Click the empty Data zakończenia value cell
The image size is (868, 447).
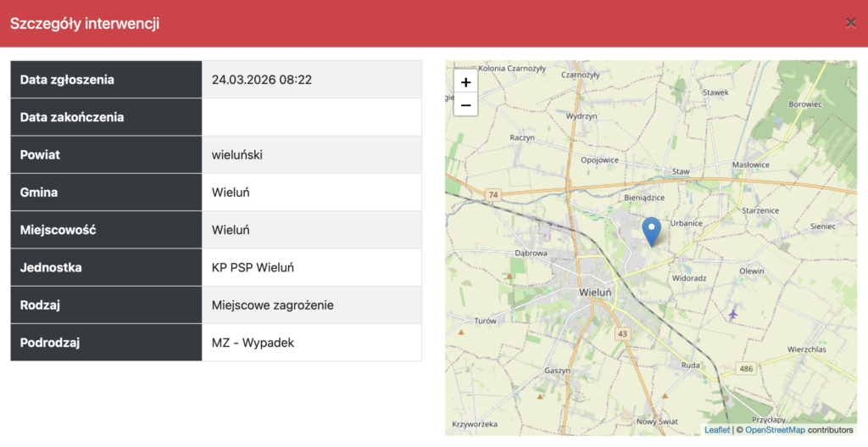(312, 117)
